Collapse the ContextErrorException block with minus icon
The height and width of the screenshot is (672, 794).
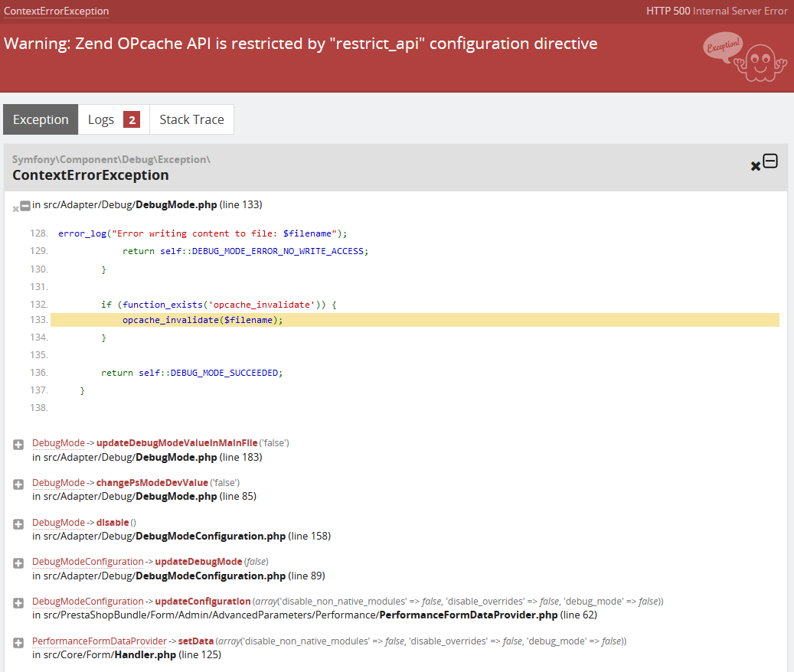(x=769, y=161)
